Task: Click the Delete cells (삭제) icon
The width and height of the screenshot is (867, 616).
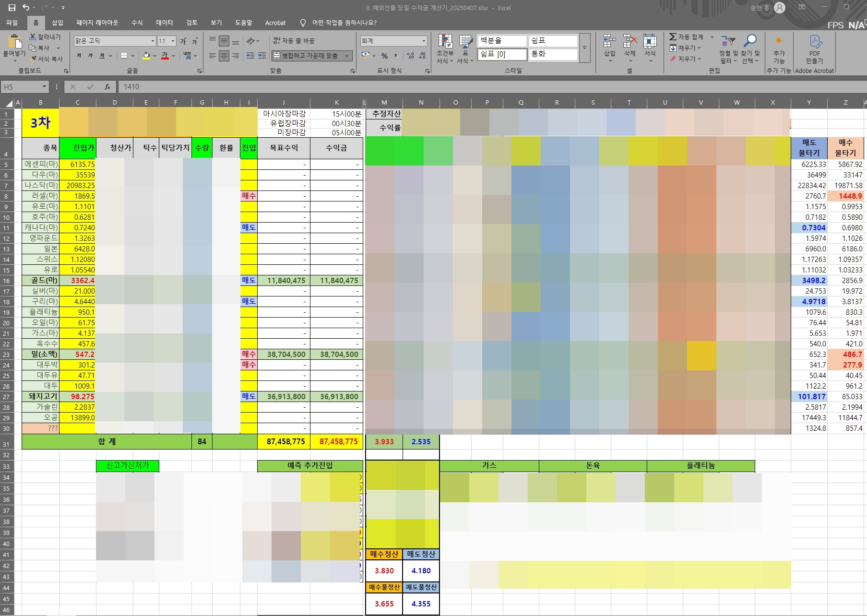Action: coord(629,41)
